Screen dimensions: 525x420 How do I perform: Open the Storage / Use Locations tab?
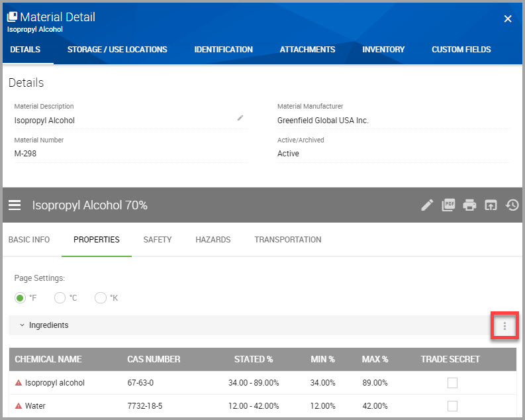(x=117, y=50)
